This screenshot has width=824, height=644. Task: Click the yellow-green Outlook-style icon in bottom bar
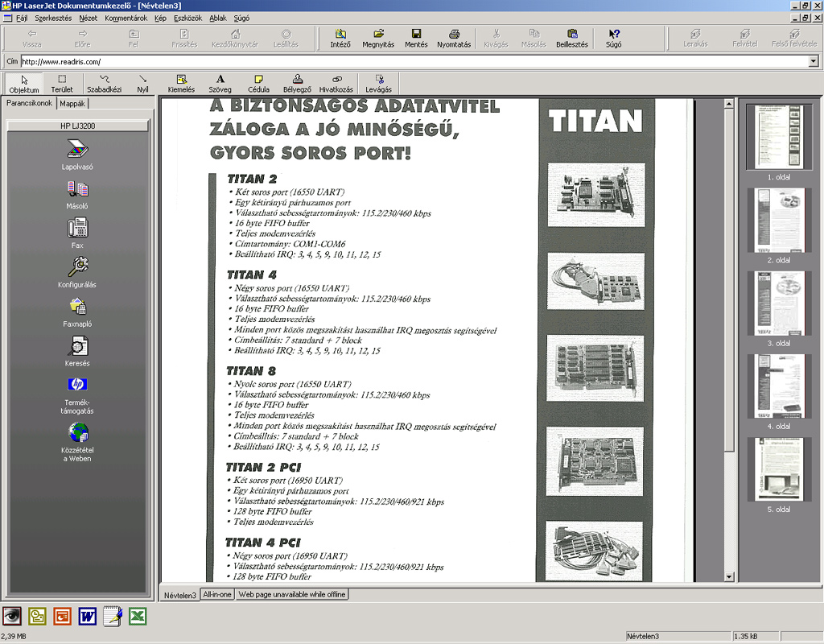[37, 616]
